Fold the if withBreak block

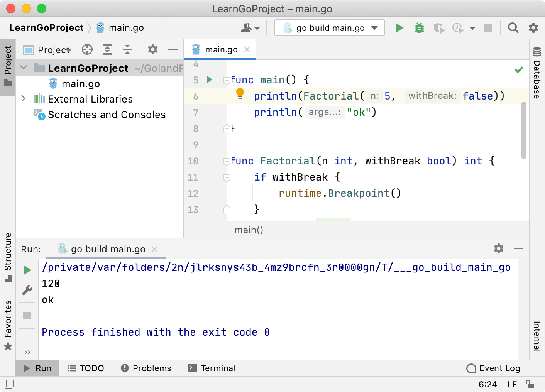point(227,177)
